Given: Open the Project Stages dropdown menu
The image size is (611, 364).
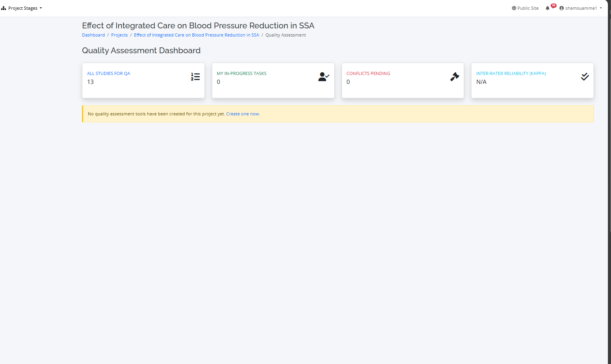Looking at the screenshot, I should 23,8.
